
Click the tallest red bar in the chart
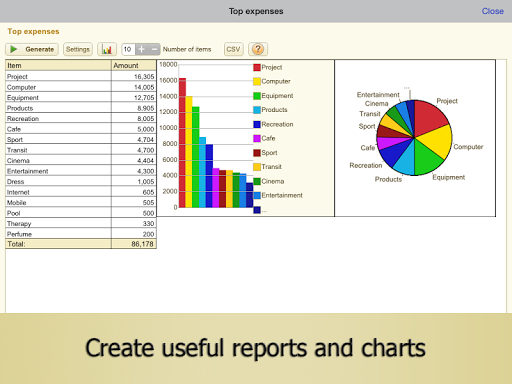coord(182,143)
